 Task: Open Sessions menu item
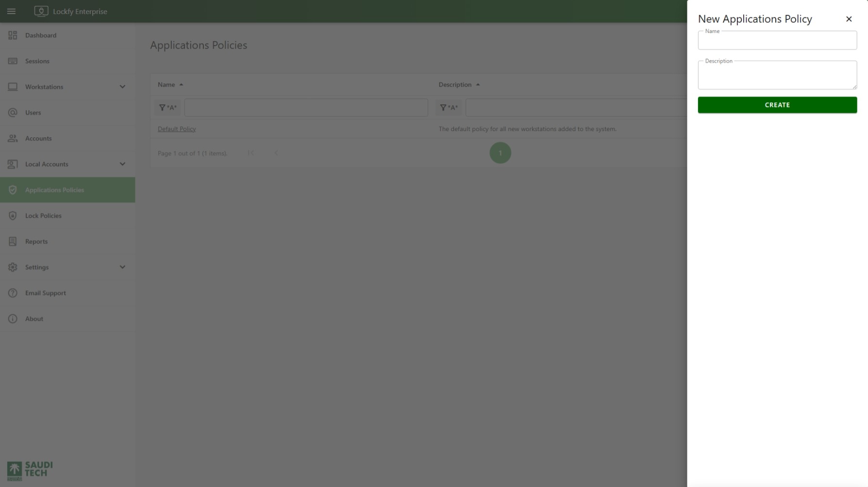click(67, 61)
